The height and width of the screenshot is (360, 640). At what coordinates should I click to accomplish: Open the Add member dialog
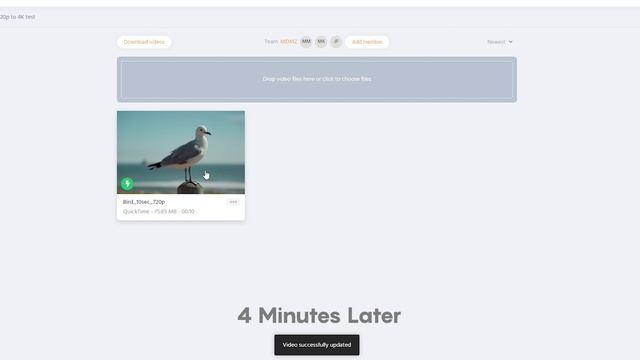pos(367,42)
